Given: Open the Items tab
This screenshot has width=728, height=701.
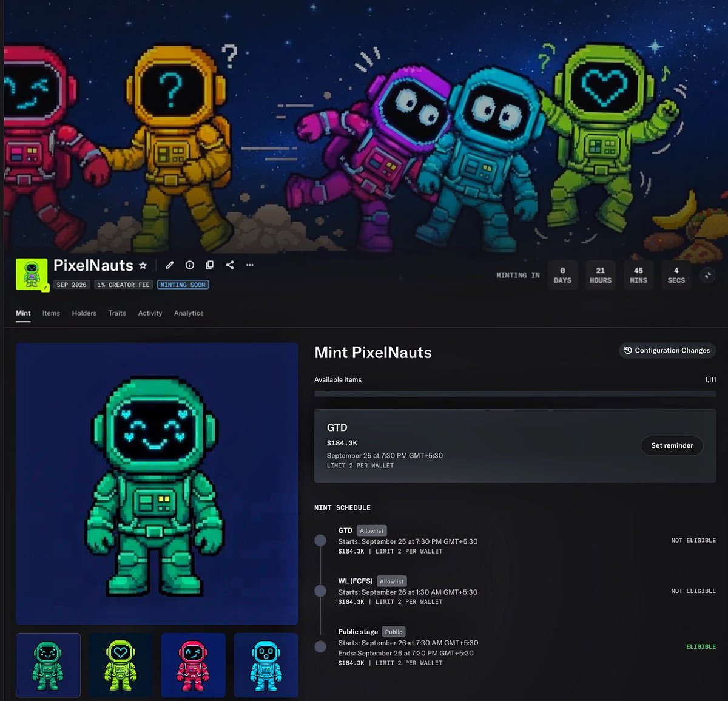Looking at the screenshot, I should tap(51, 313).
